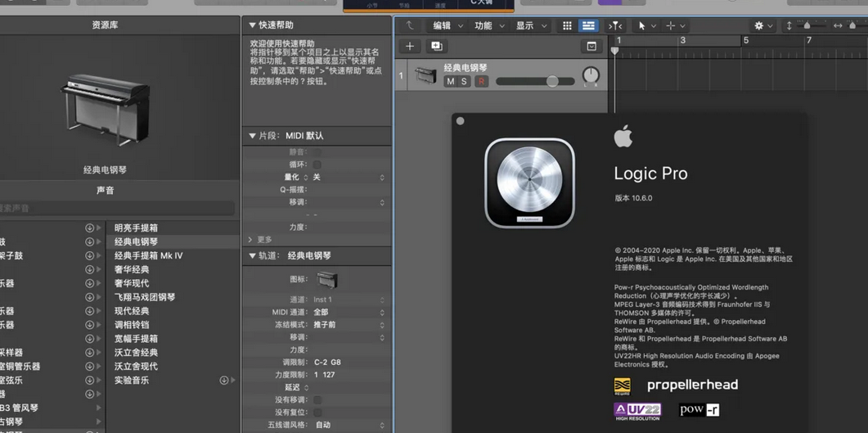Viewport: 868px width, 433px height.
Task: Expand the 更多 disclosure in region inspector
Action: (251, 240)
